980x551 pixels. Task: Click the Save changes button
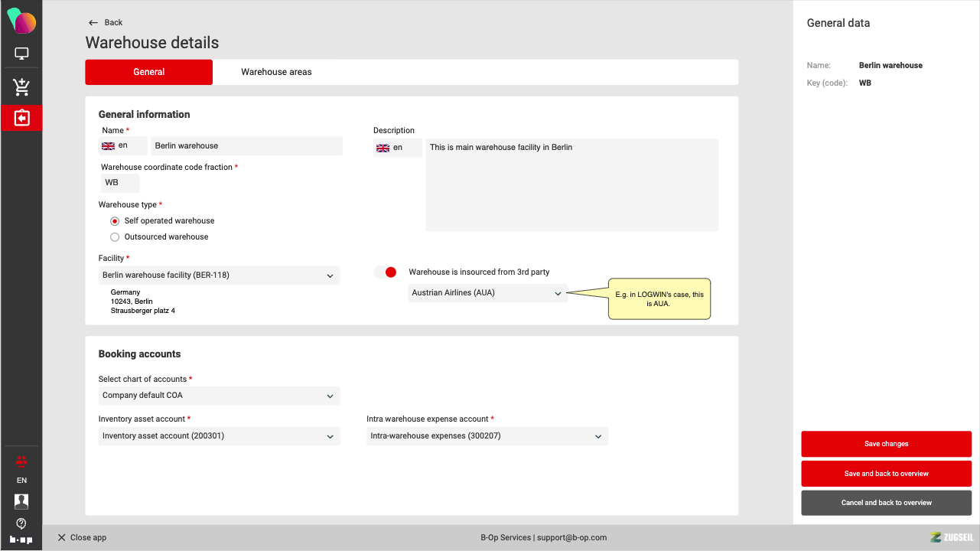tap(886, 444)
